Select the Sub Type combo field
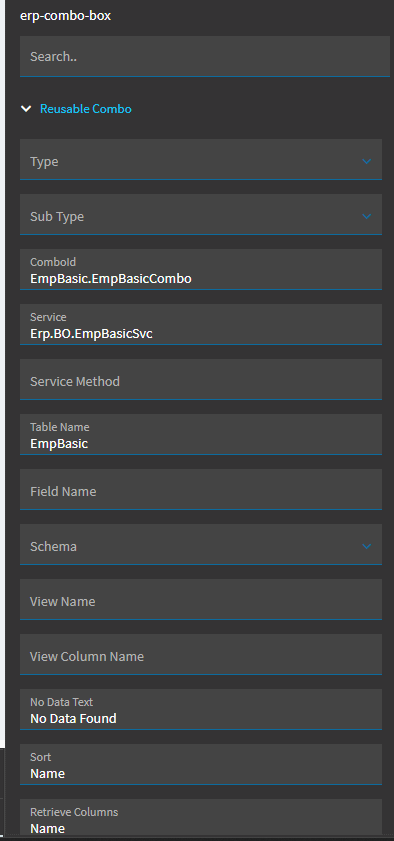 pos(201,215)
